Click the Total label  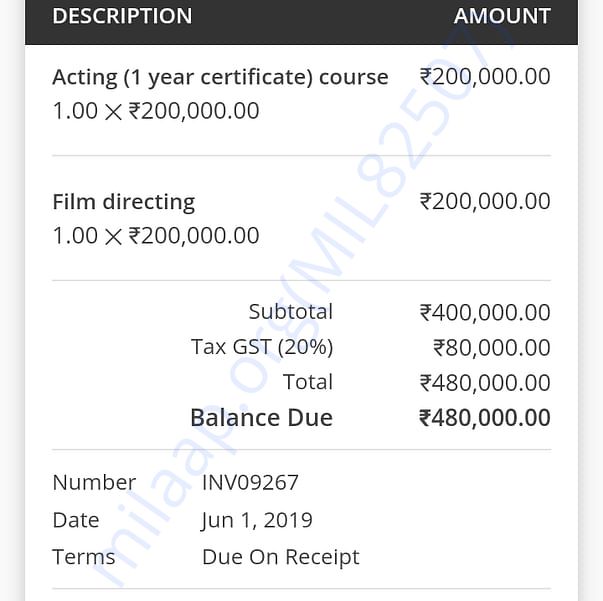308,382
